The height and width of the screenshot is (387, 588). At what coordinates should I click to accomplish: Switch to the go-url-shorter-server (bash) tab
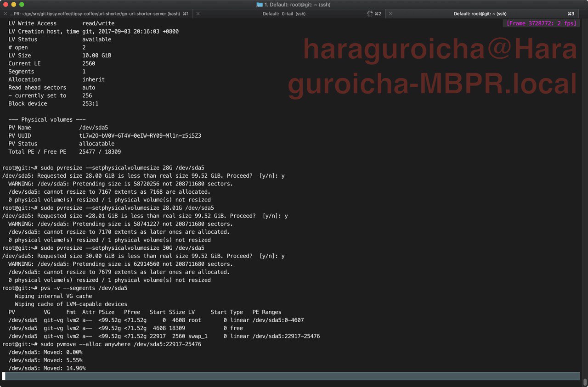click(96, 14)
